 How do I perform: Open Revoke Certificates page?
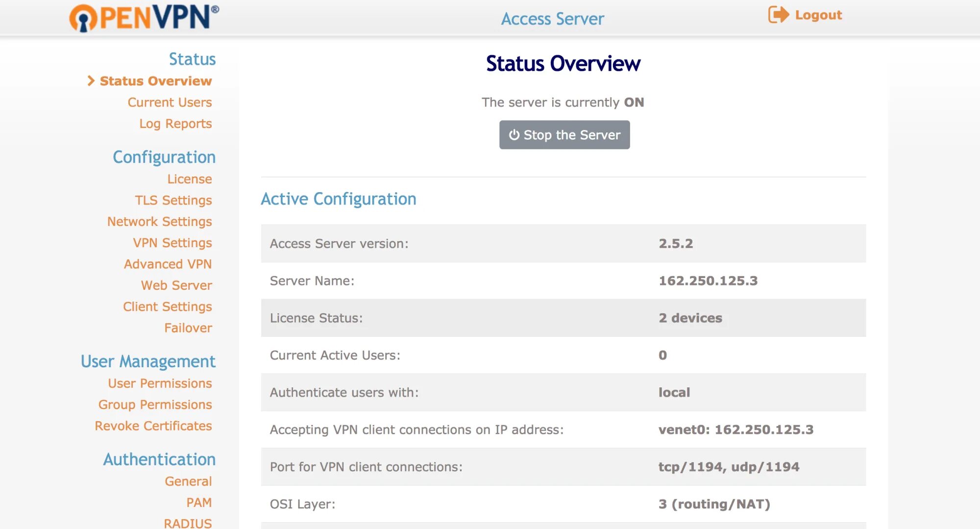(153, 426)
